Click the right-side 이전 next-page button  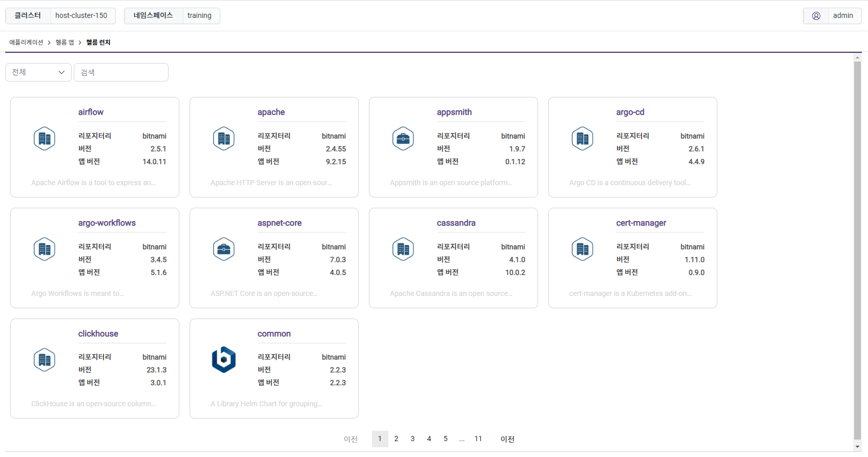pyautogui.click(x=507, y=439)
